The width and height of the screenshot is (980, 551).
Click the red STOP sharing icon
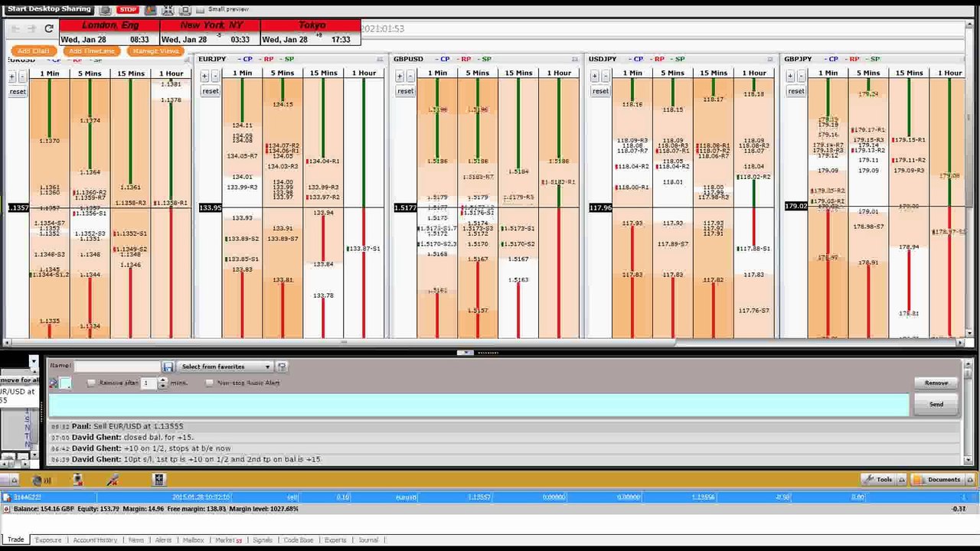(x=128, y=10)
